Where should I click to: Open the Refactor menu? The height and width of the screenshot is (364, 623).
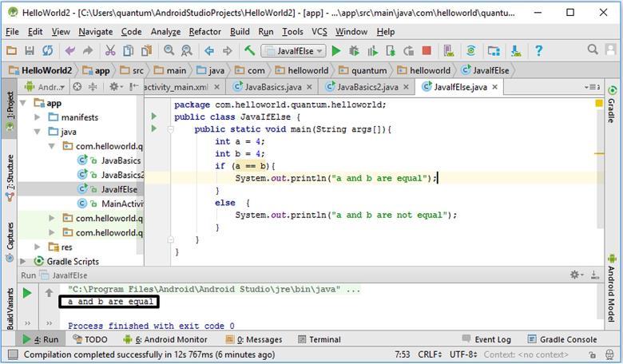(205, 31)
